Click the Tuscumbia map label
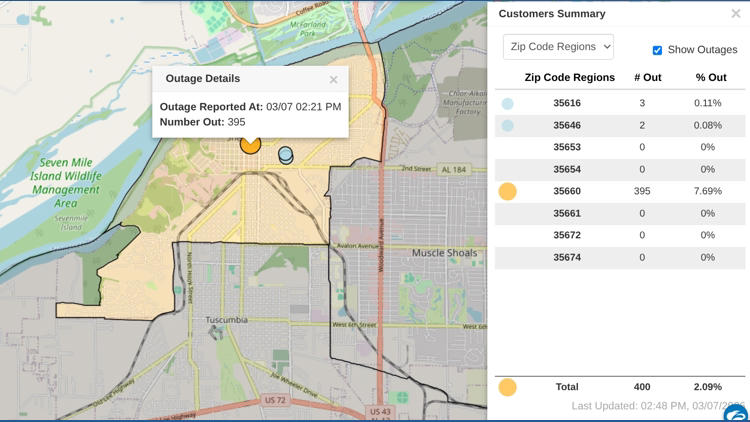Image resolution: width=750 pixels, height=422 pixels. point(227,320)
